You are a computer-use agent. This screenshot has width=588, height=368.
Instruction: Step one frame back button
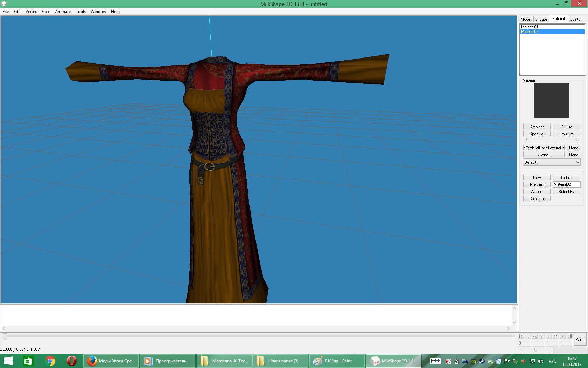click(542, 336)
